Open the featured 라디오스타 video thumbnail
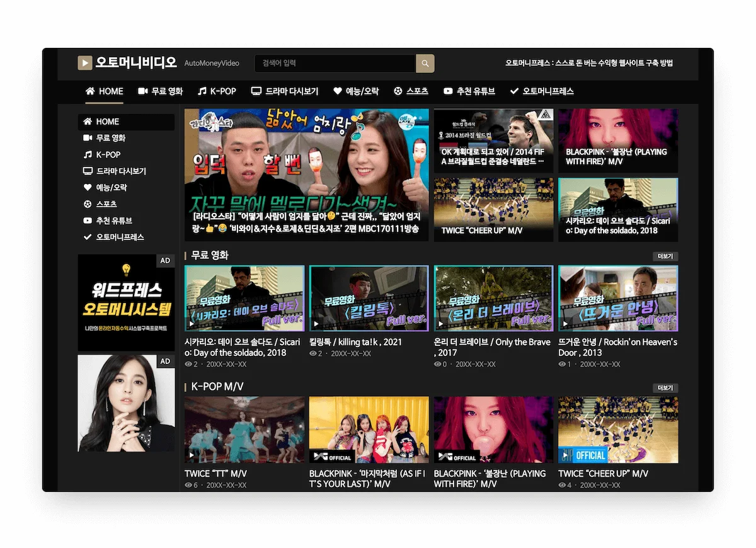Screen dimensions: 756x548 point(307,175)
